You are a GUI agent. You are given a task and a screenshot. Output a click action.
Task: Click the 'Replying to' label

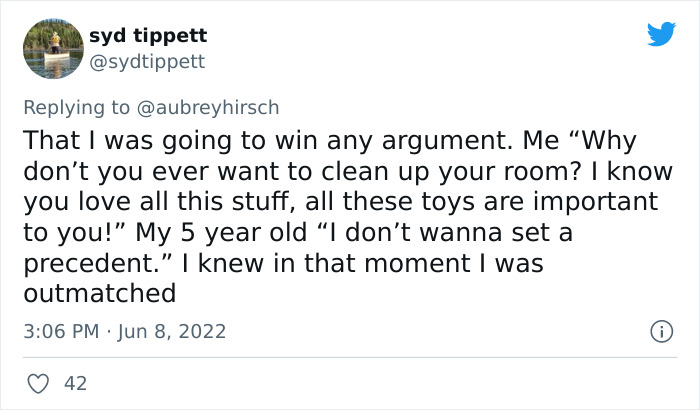(88, 105)
